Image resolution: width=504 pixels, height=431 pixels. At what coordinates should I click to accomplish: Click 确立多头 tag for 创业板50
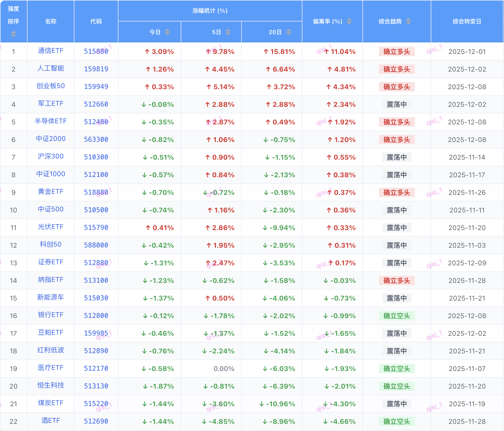click(397, 87)
